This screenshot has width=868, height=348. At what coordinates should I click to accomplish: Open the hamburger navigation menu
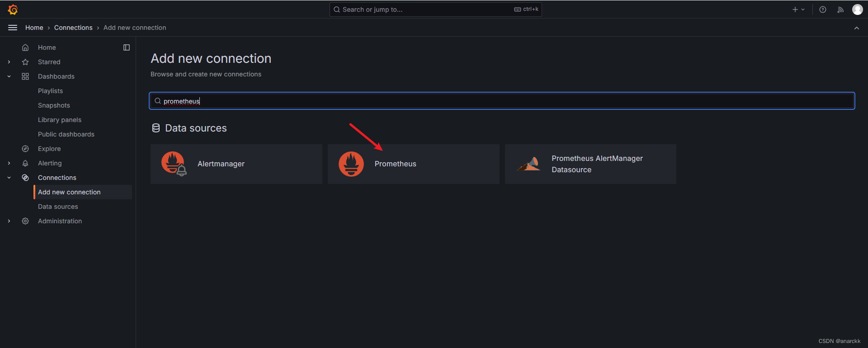[x=13, y=28]
